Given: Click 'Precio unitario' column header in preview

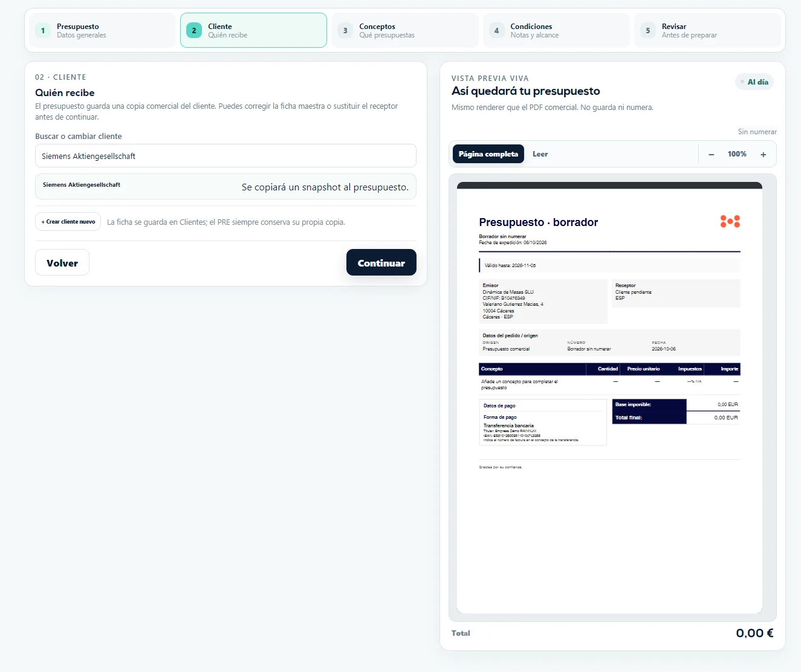Looking at the screenshot, I should [643, 369].
